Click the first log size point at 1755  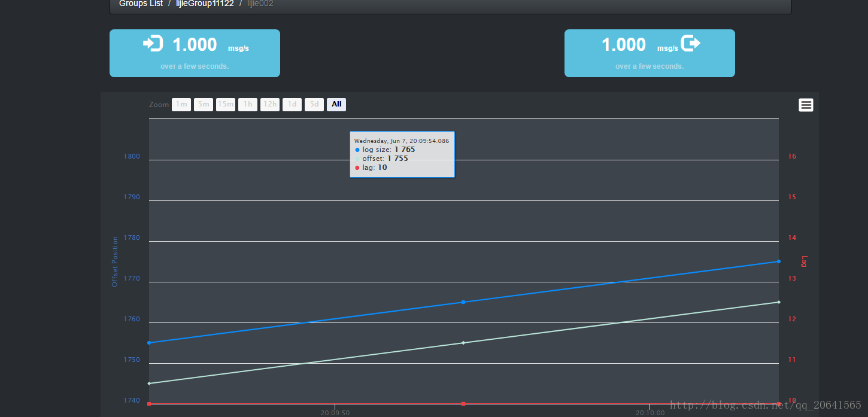(149, 343)
